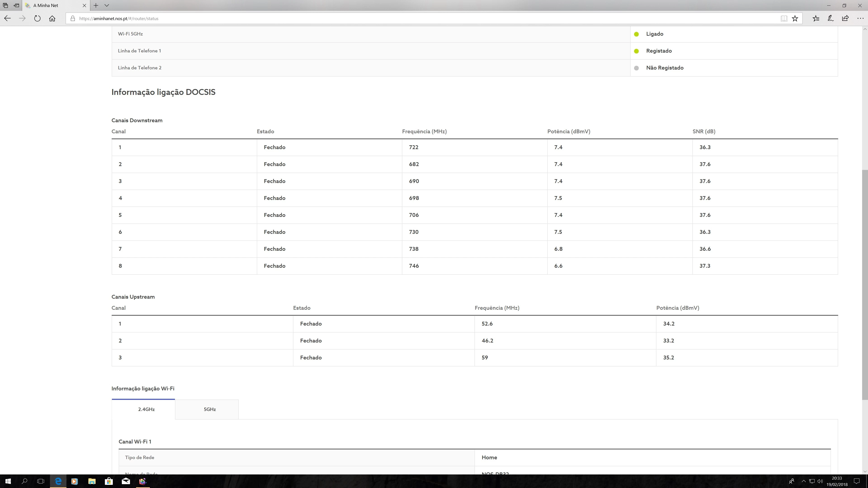This screenshot has width=868, height=488.
Task: Open reading view book icon
Action: click(x=784, y=19)
